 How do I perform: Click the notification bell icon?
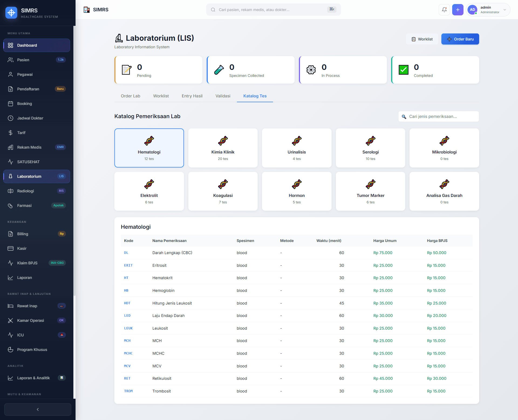point(444,10)
